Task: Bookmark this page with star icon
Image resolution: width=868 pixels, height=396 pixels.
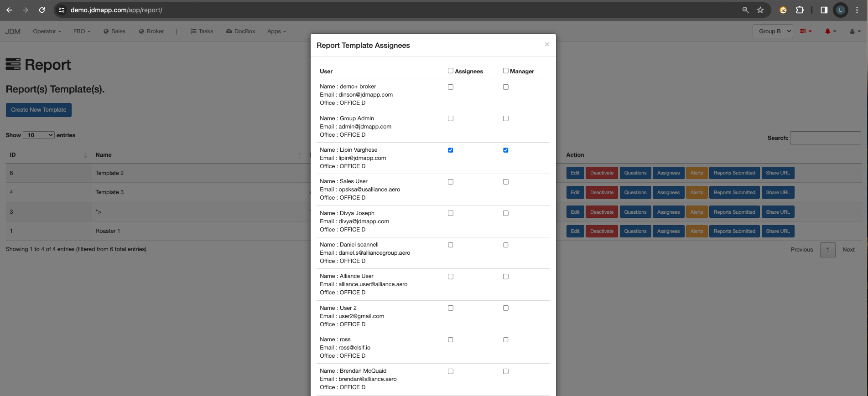Action: tap(760, 10)
